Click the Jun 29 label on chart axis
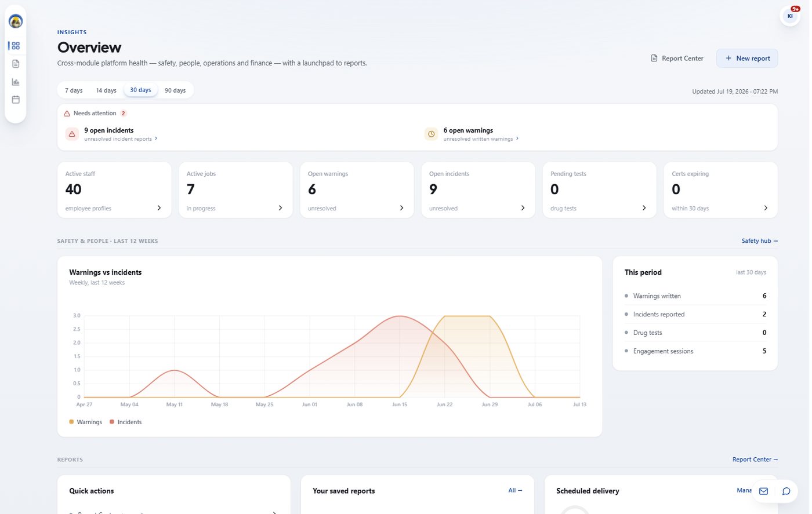Screen dimensions: 812x514 pyautogui.click(x=490, y=404)
